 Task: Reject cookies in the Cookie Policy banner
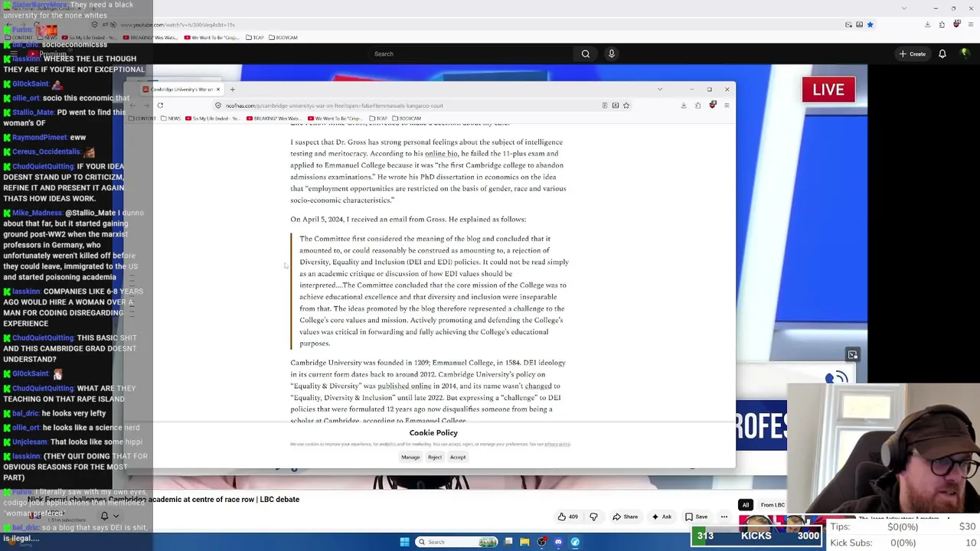tap(435, 457)
